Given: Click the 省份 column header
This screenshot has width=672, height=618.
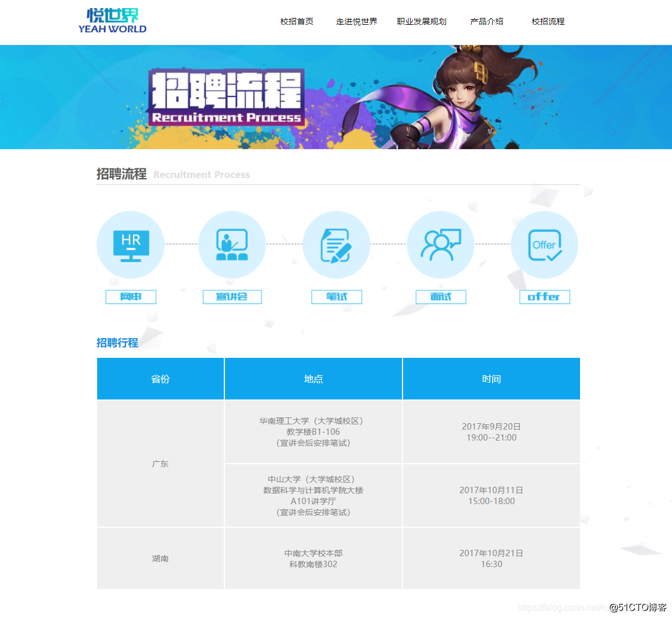Looking at the screenshot, I should (x=160, y=379).
